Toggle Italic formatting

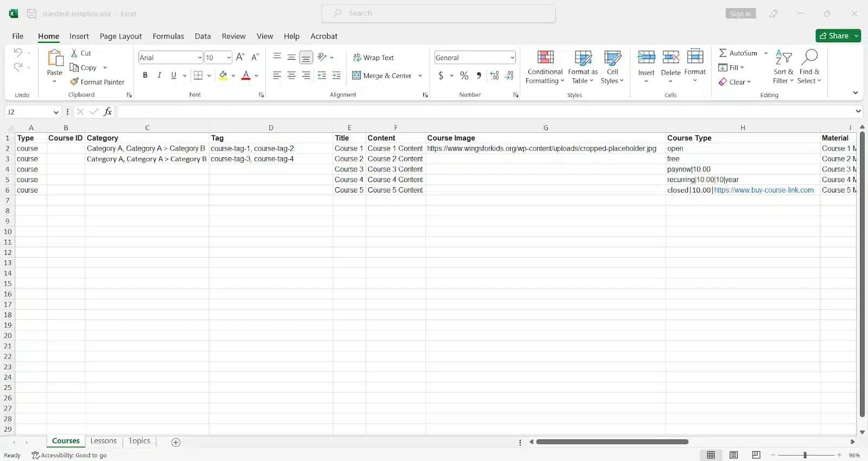tap(159, 75)
